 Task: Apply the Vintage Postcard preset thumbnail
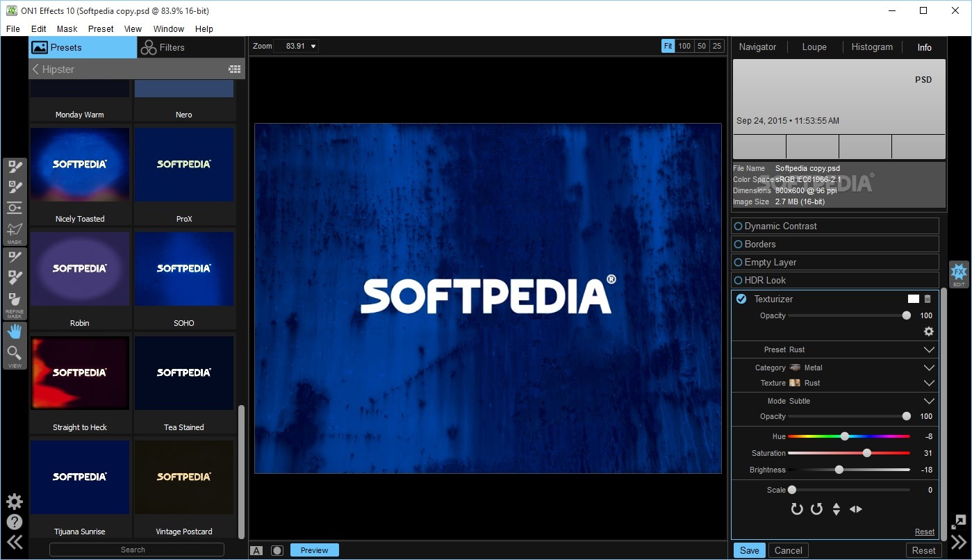(x=184, y=477)
